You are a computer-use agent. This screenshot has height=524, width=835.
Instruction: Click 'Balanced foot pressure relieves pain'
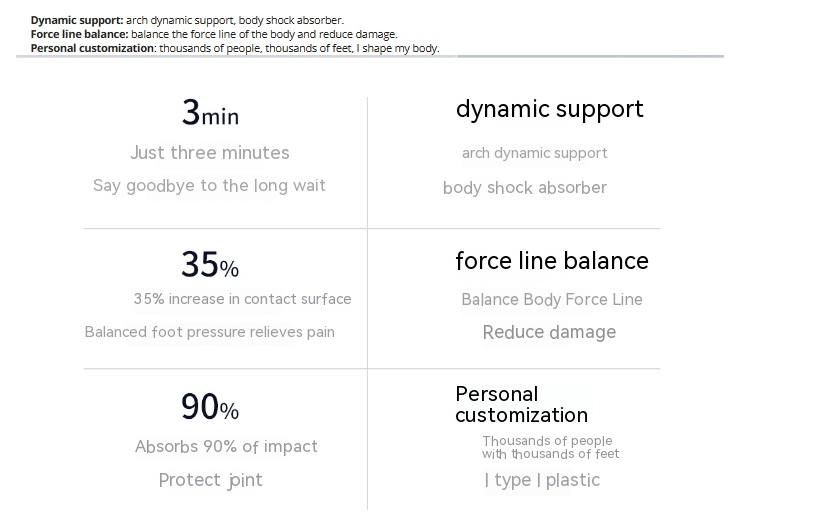pos(210,332)
